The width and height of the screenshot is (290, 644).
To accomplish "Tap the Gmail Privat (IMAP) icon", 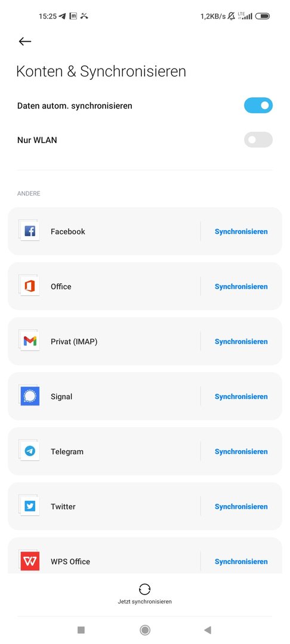I will click(x=29, y=341).
